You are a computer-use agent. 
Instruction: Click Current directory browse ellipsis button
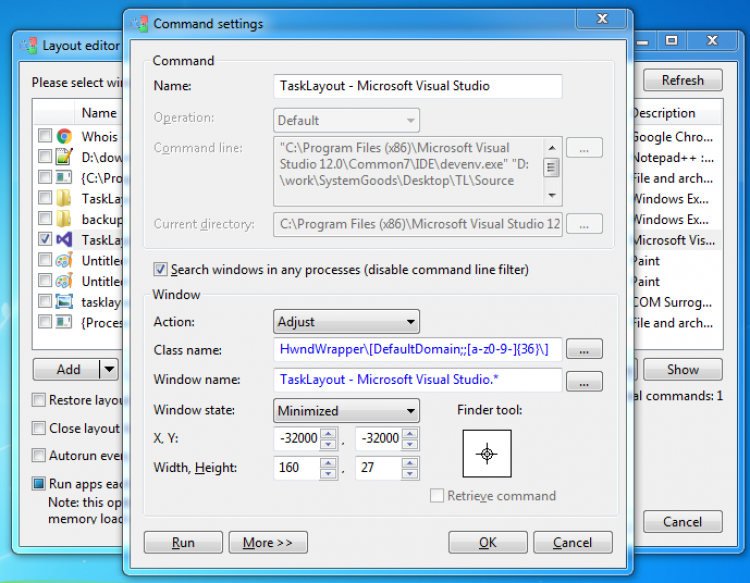584,224
